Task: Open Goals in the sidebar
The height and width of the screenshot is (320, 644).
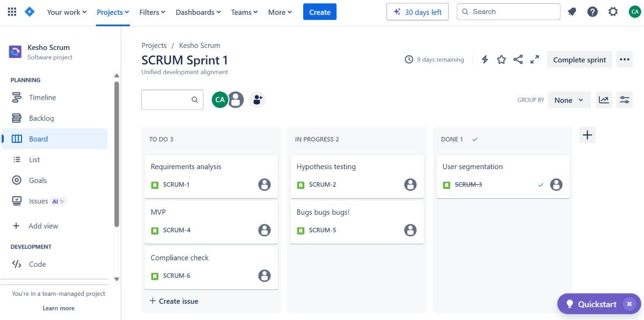Action: point(55,180)
